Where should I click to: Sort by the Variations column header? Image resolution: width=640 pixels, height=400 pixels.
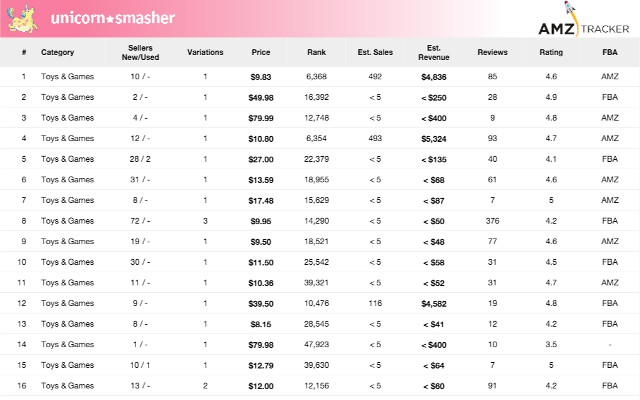[x=205, y=52]
